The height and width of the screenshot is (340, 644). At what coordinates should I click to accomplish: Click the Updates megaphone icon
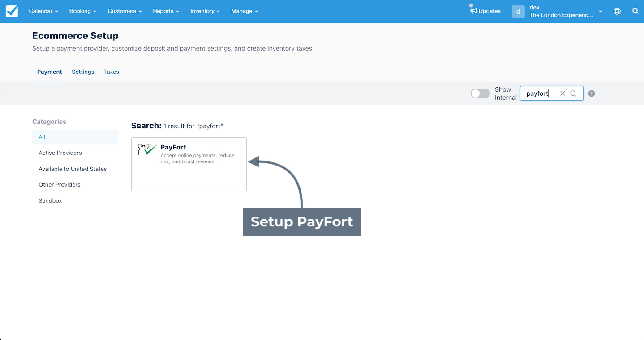473,11
